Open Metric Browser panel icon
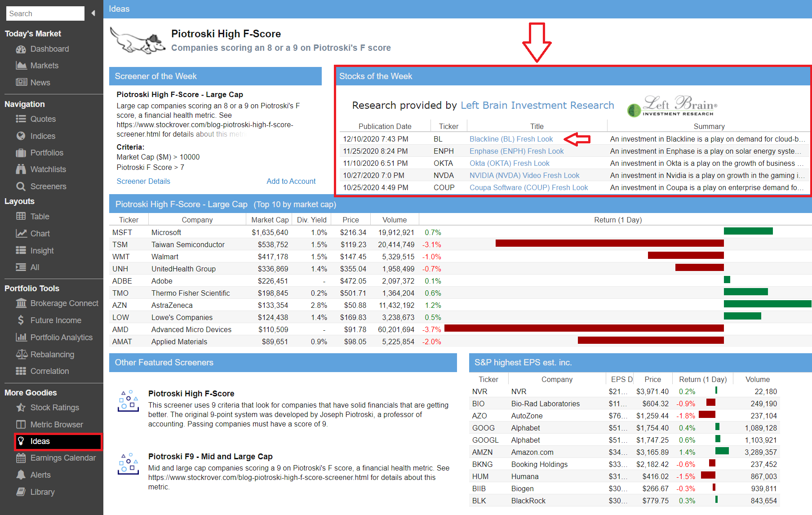This screenshot has height=515, width=812. pos(21,425)
